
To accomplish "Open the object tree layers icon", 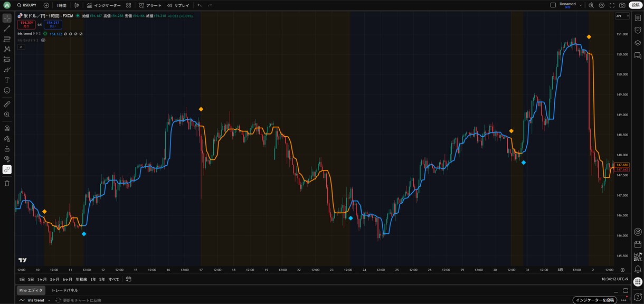I will tap(638, 43).
